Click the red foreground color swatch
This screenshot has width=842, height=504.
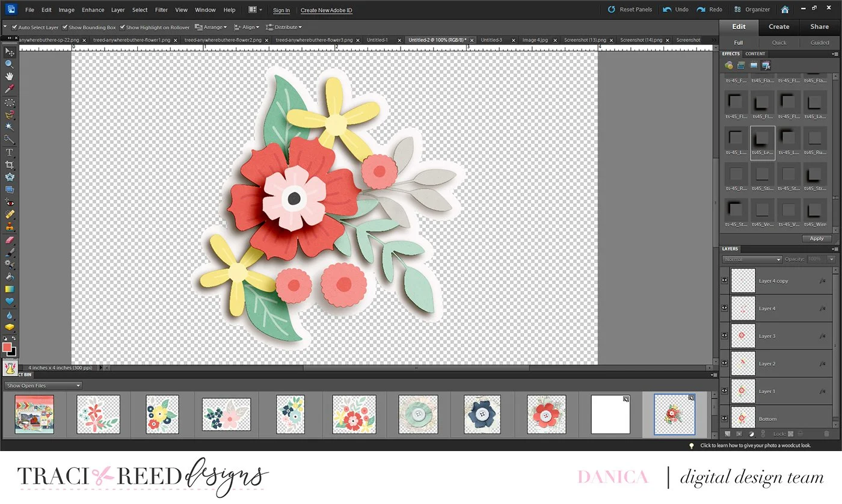[7, 347]
